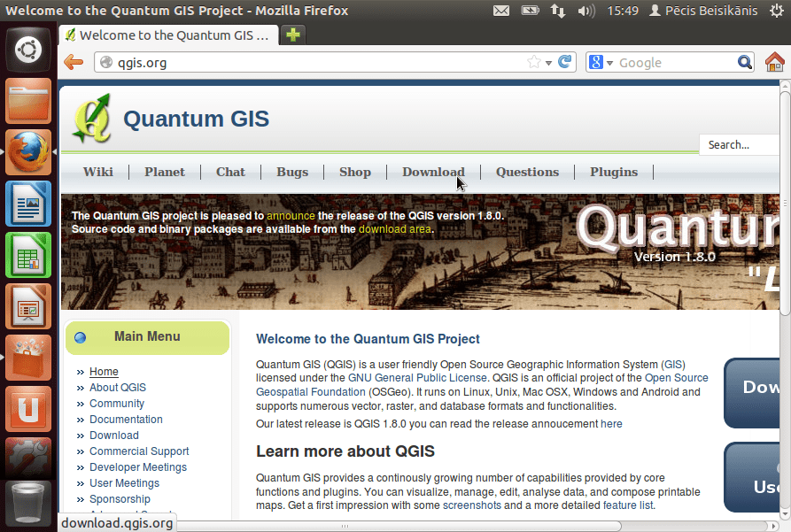
Task: Open the Shop navigation item
Action: pyautogui.click(x=355, y=172)
